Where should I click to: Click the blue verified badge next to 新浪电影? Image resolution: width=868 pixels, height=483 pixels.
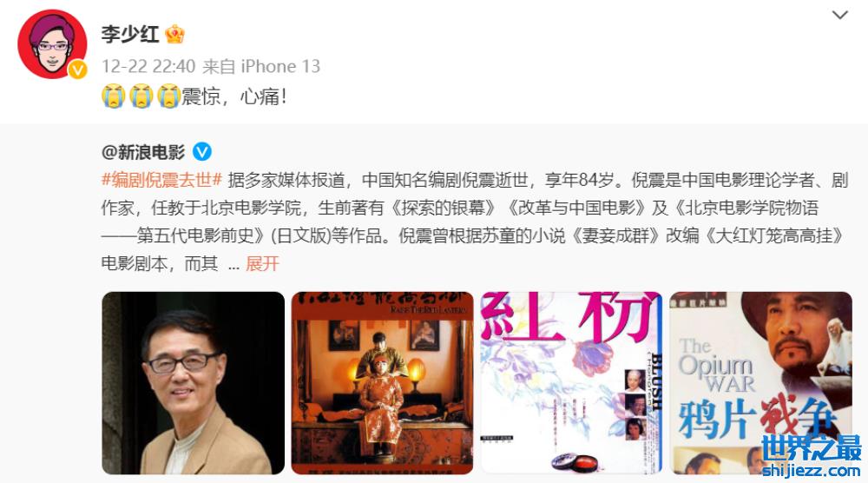(x=202, y=151)
